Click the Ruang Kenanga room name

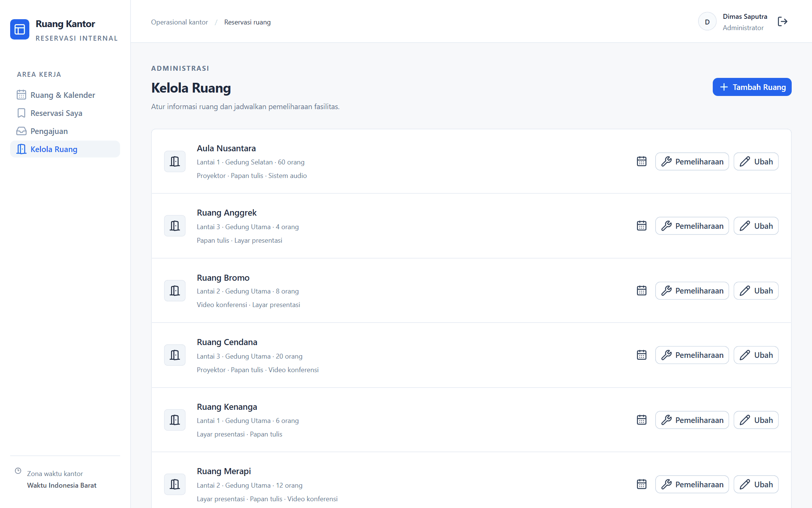227,407
